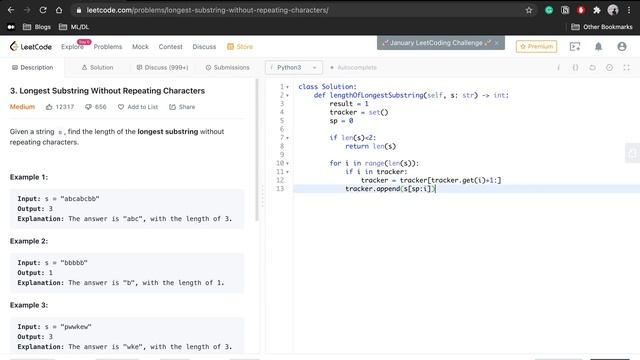
Task: Open the side tab on editor right edge
Action: click(632, 153)
